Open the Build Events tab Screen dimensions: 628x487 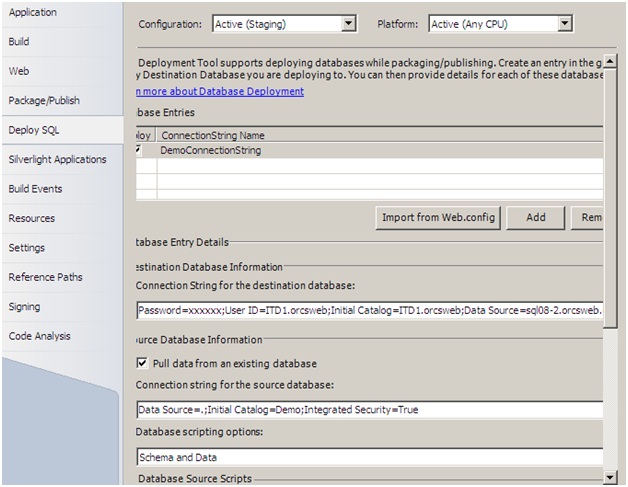(35, 189)
